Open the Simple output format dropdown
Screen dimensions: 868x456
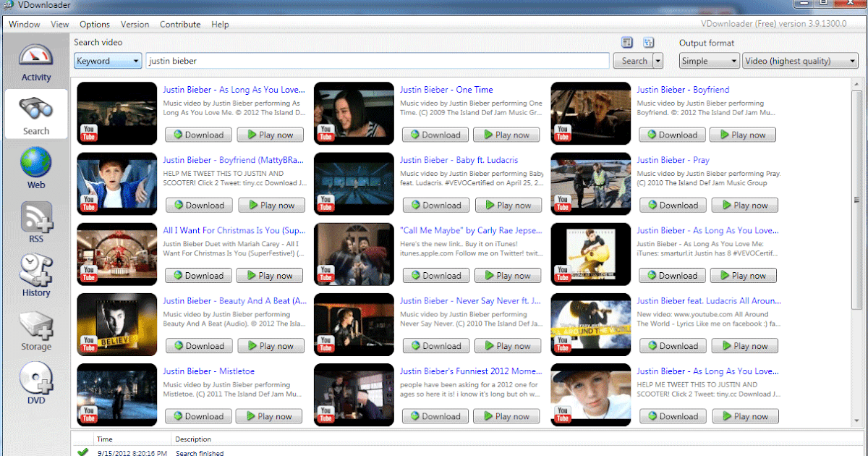tap(709, 61)
